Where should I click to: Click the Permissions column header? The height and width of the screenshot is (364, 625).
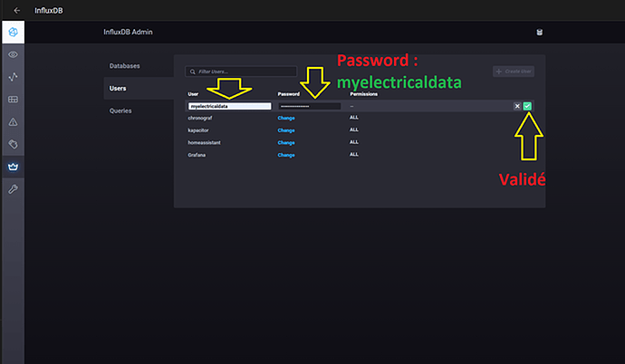(x=363, y=94)
